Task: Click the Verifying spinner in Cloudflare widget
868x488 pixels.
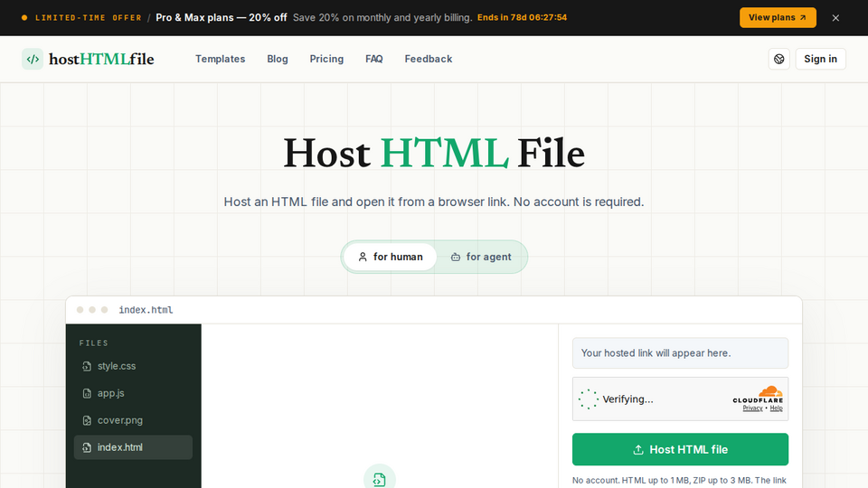Action: 589,399
